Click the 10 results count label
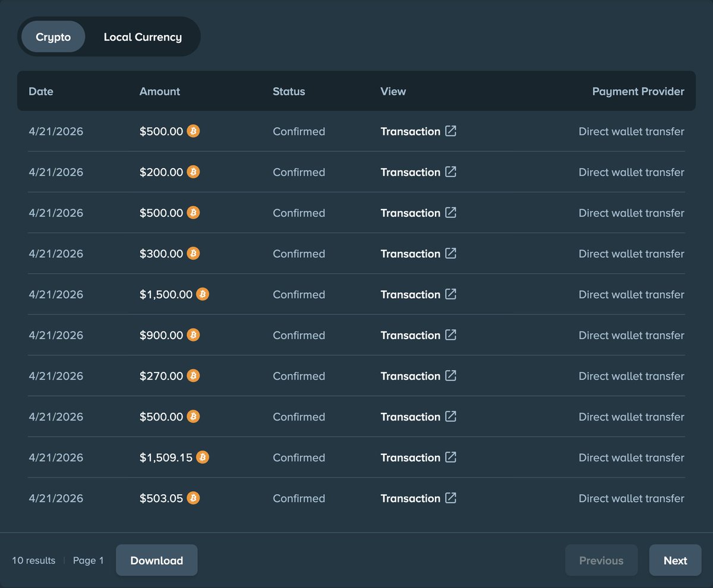Viewport: 713px width, 588px height. (x=34, y=560)
